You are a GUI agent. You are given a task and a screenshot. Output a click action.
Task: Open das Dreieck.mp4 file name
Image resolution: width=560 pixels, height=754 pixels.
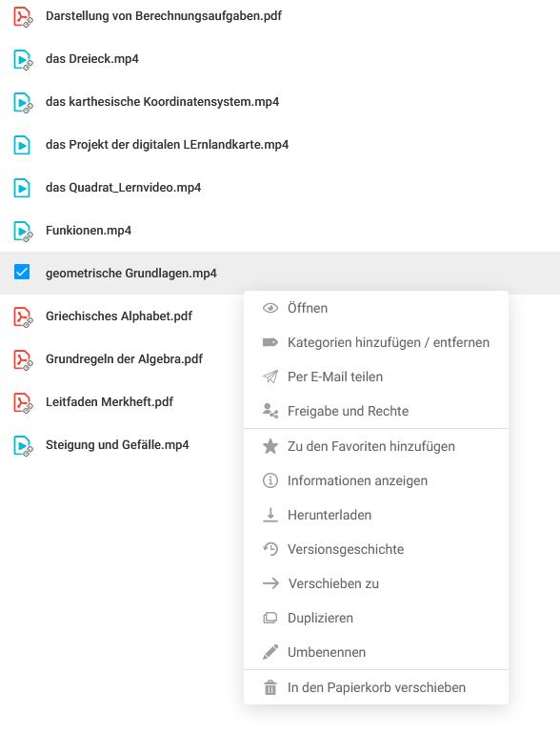[x=92, y=59]
